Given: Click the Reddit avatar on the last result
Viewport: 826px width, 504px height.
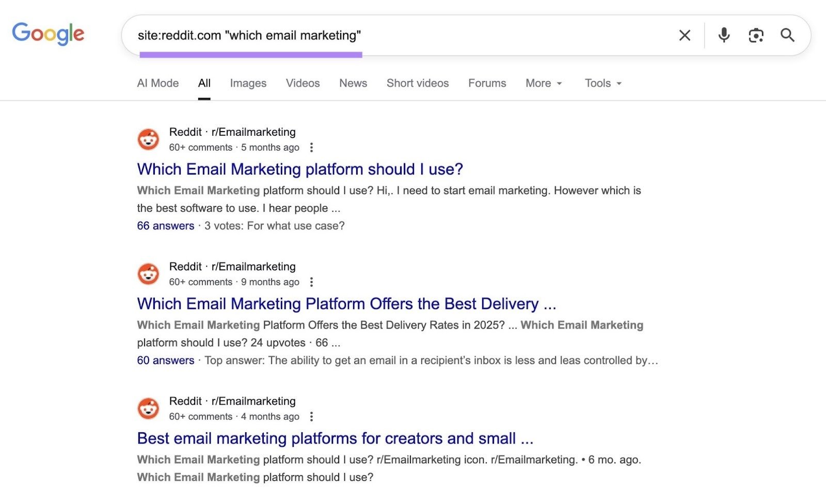Looking at the screenshot, I should (148, 408).
